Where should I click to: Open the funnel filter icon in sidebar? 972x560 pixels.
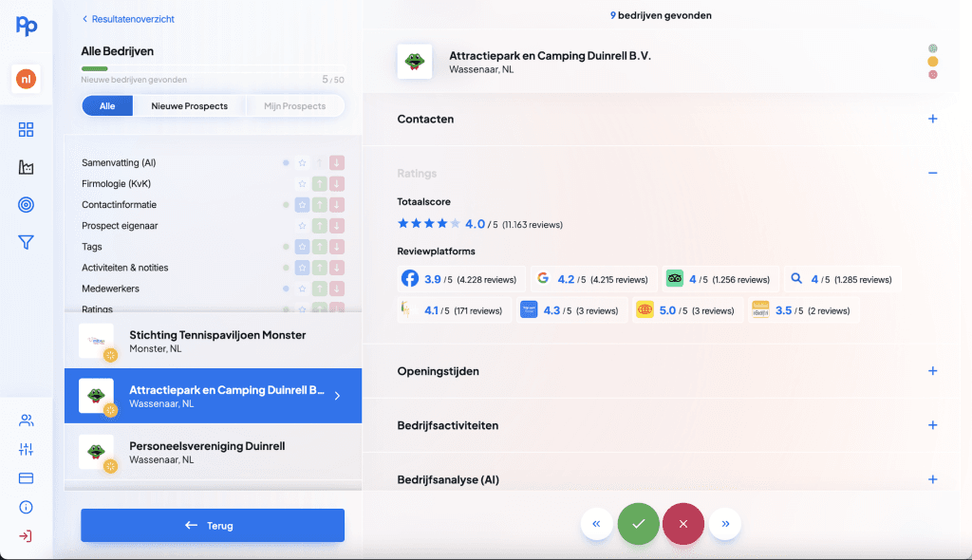coord(26,243)
